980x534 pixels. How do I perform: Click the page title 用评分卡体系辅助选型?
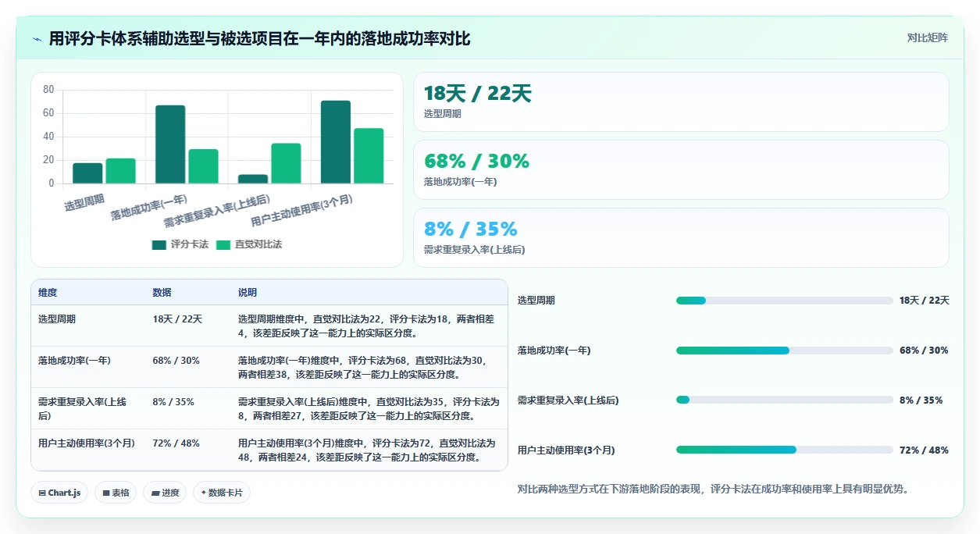coord(260,39)
